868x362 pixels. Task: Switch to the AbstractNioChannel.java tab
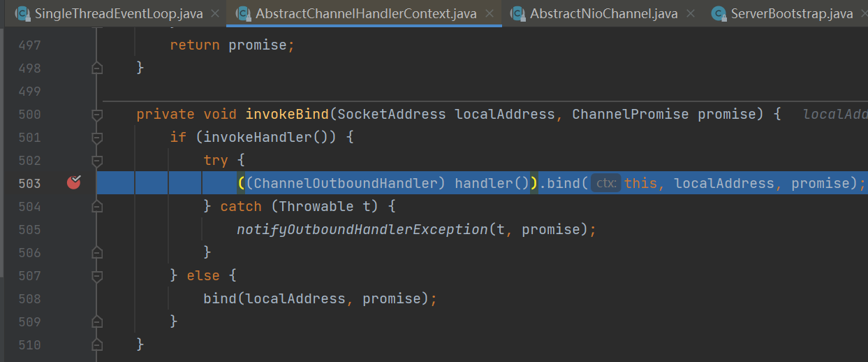coord(603,14)
